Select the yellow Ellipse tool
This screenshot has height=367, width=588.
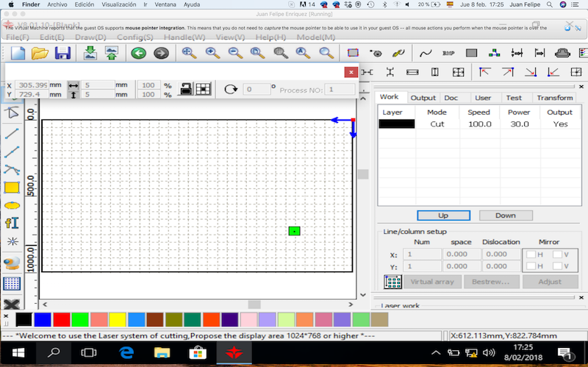(12, 206)
